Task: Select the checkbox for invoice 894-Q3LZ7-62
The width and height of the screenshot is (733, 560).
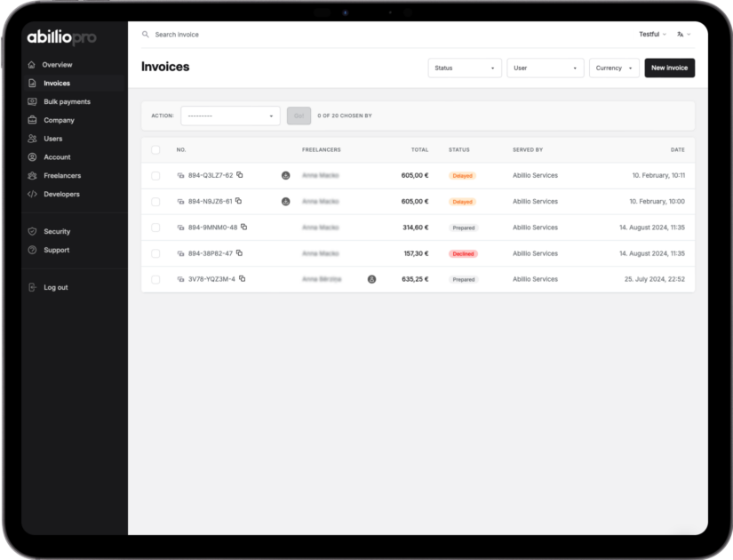Action: 155,175
